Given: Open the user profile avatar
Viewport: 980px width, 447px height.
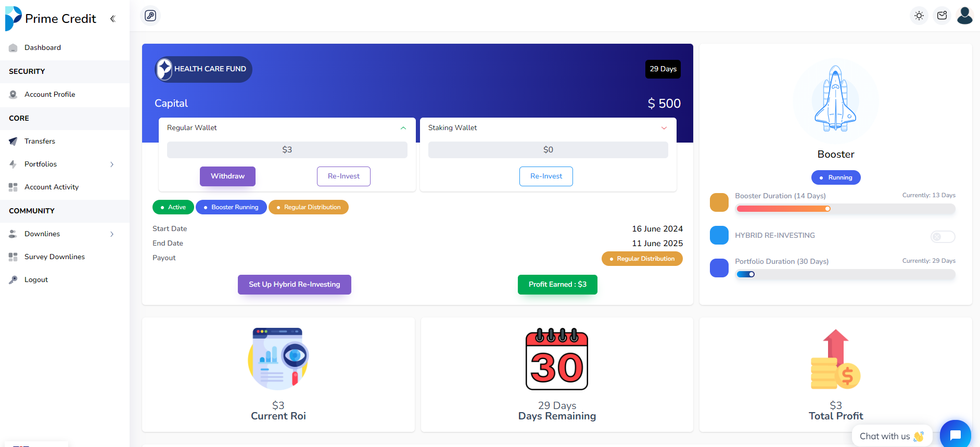Looking at the screenshot, I should [x=964, y=16].
